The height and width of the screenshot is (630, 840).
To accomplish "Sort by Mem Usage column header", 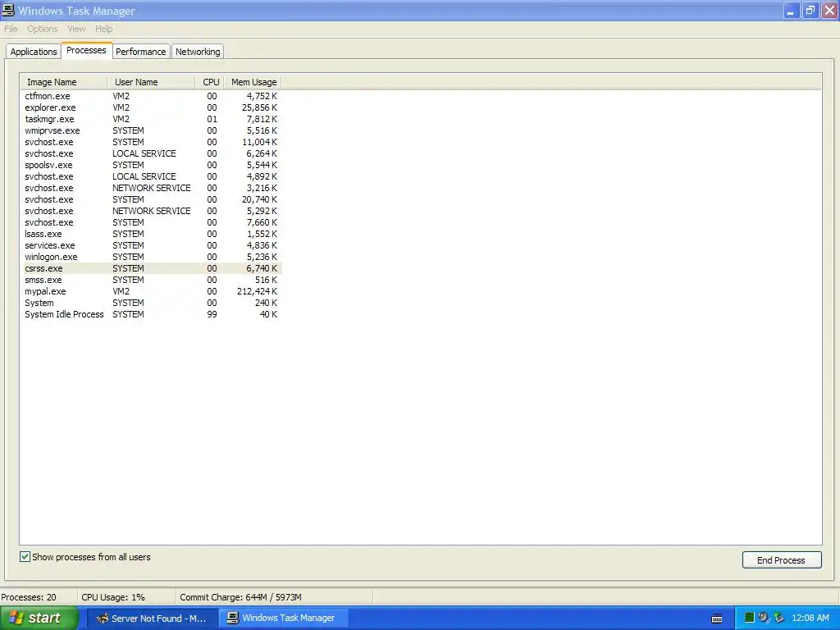I will point(253,82).
